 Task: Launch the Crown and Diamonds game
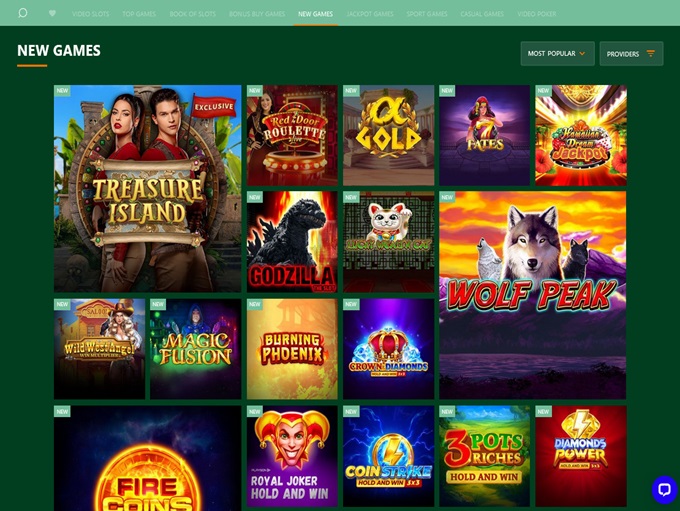point(389,349)
